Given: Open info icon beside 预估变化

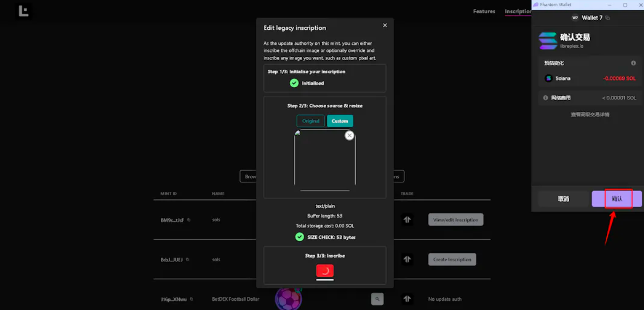Looking at the screenshot, I should tap(633, 63).
